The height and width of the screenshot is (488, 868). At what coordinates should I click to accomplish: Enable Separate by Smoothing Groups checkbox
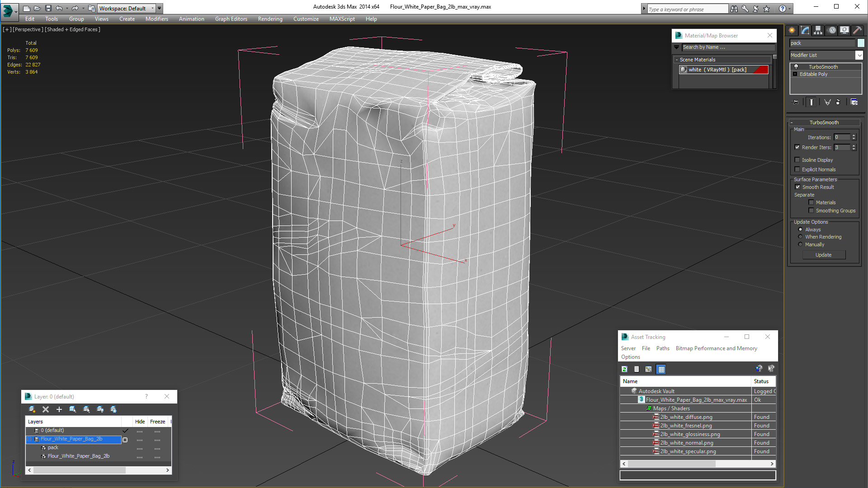tap(811, 211)
